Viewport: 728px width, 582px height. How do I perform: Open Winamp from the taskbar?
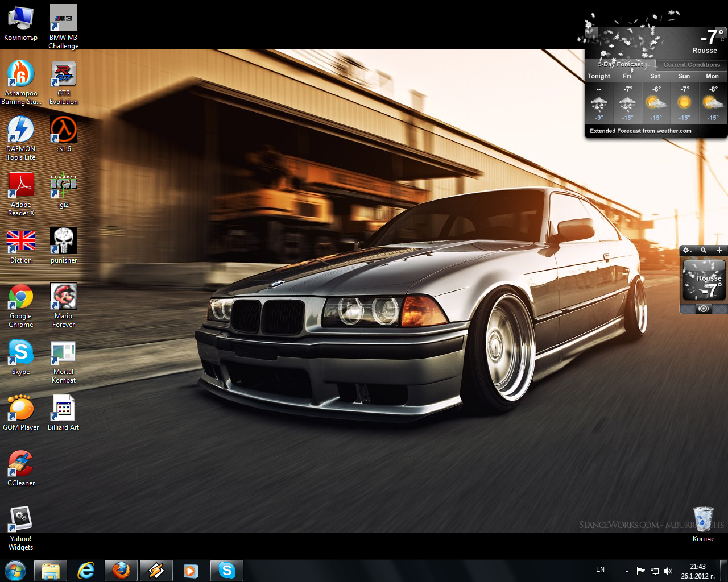tap(156, 571)
